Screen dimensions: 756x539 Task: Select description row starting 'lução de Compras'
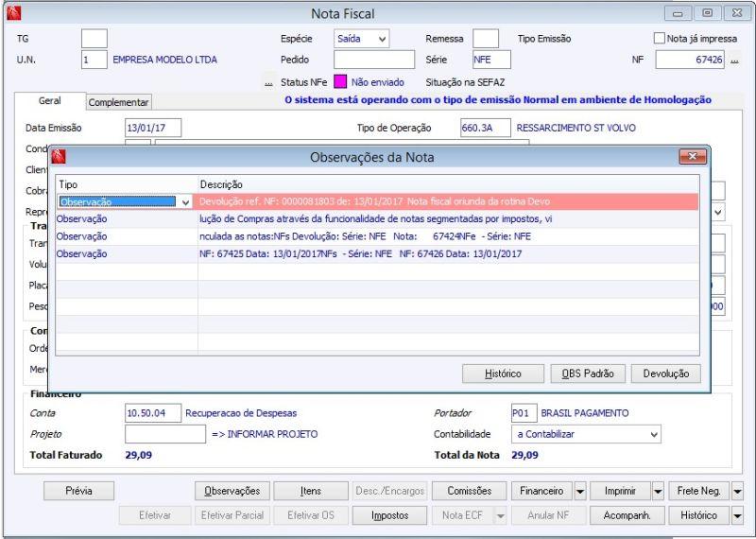click(x=448, y=219)
